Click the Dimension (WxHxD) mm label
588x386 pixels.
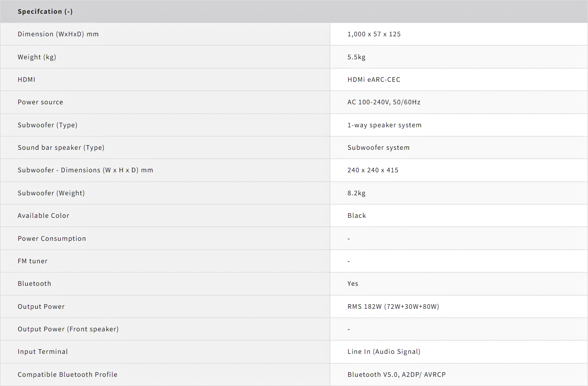(58, 34)
